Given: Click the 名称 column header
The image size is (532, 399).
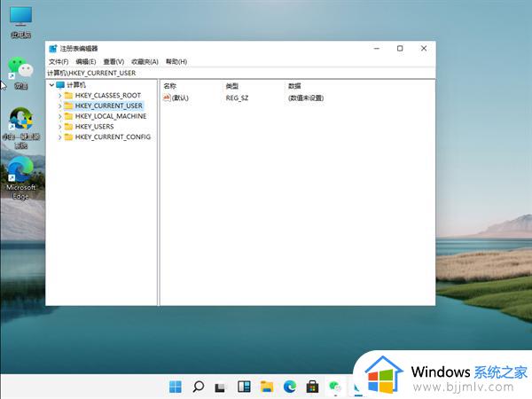Looking at the screenshot, I should click(x=169, y=86).
